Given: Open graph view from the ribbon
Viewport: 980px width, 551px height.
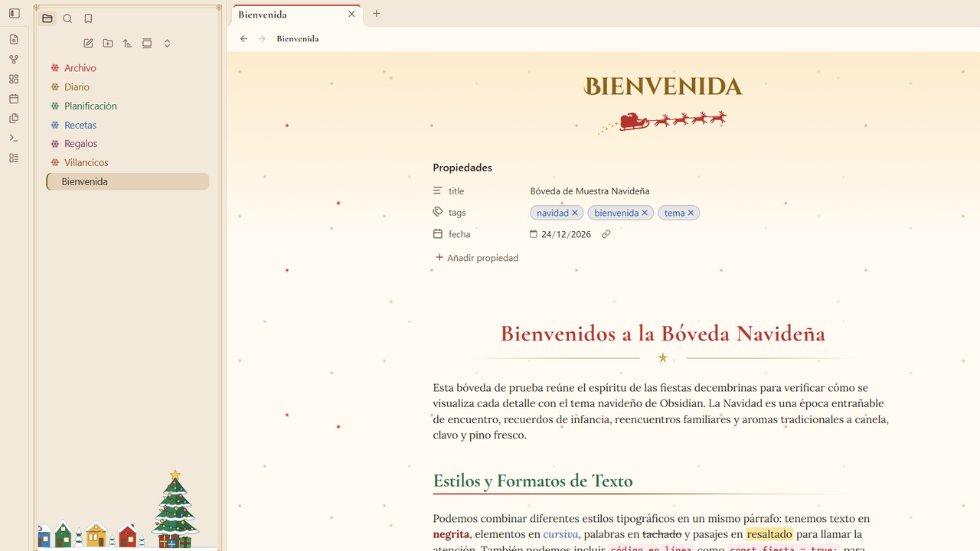Looking at the screenshot, I should (x=14, y=59).
